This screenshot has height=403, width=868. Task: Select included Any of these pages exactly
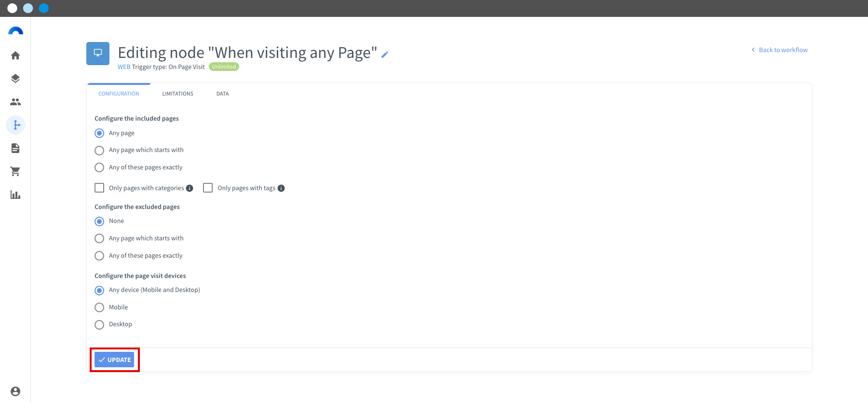pos(99,167)
